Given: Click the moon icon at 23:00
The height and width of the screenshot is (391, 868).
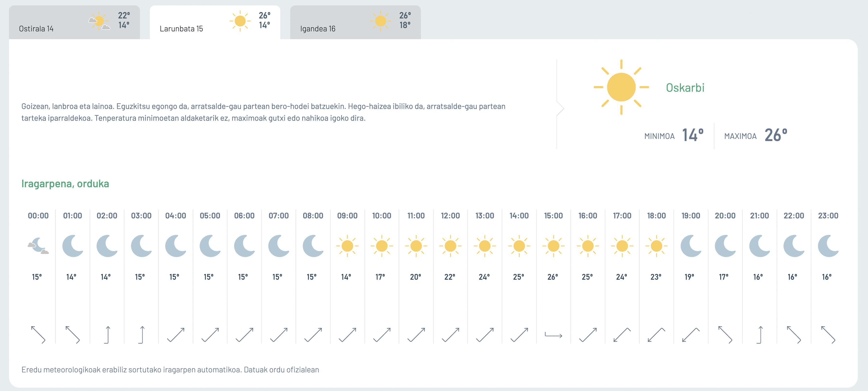Looking at the screenshot, I should click(828, 246).
